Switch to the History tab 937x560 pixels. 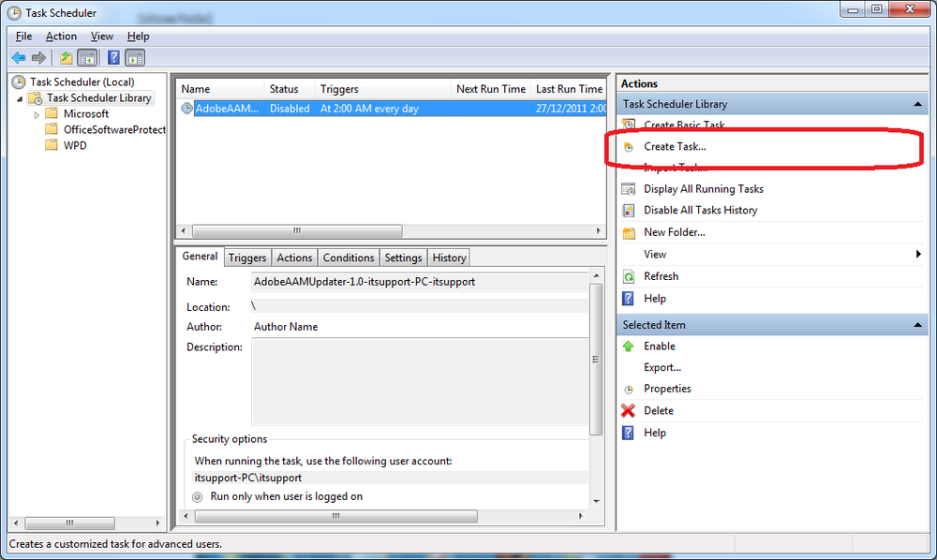coord(448,257)
